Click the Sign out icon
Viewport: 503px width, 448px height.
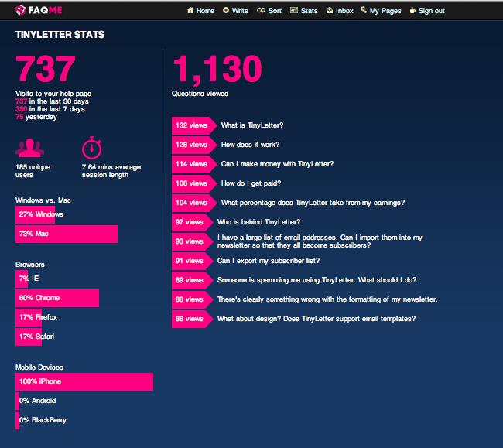click(x=412, y=11)
